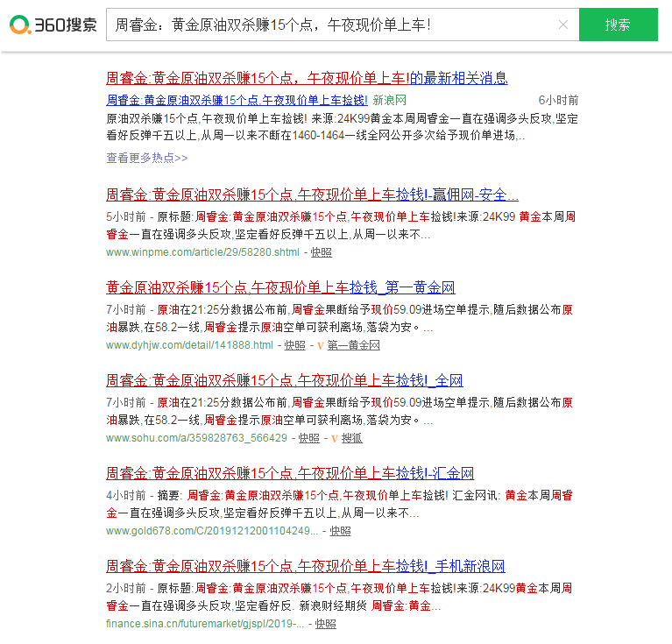Open the 新浪网 news link about 周睿金
Screen dimensions: 672x644
point(237,100)
